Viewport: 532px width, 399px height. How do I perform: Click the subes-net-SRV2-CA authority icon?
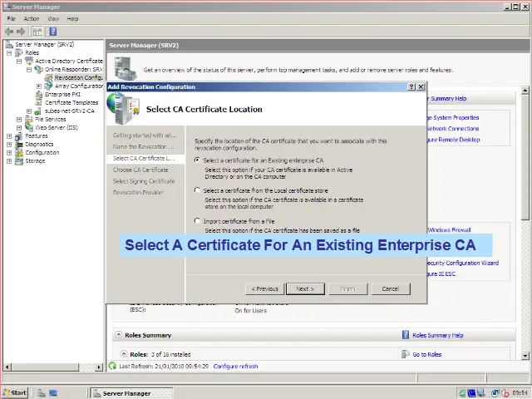tap(38, 111)
